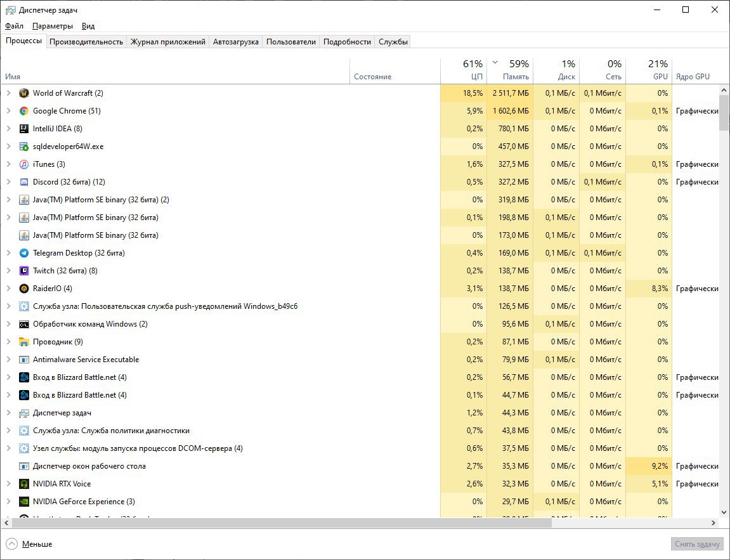Expand the IntelliJ IDEA (8) group
The height and width of the screenshot is (560, 730).
pyautogui.click(x=8, y=129)
